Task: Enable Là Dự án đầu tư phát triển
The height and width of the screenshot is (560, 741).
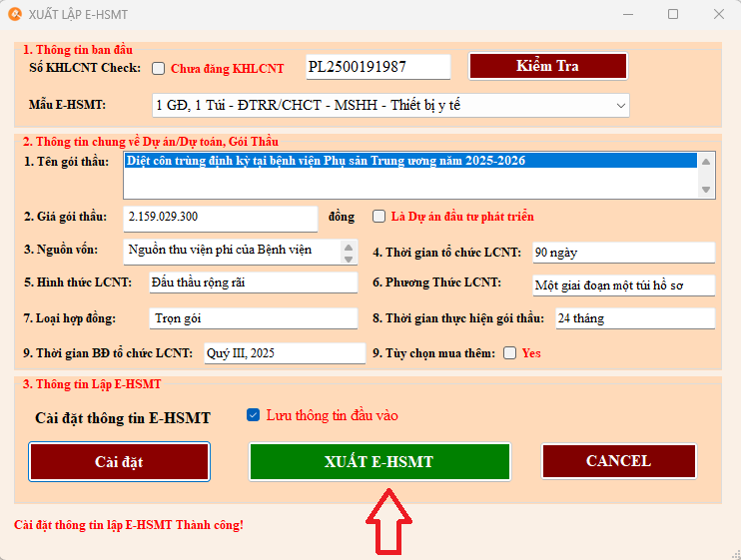Action: coord(378,217)
